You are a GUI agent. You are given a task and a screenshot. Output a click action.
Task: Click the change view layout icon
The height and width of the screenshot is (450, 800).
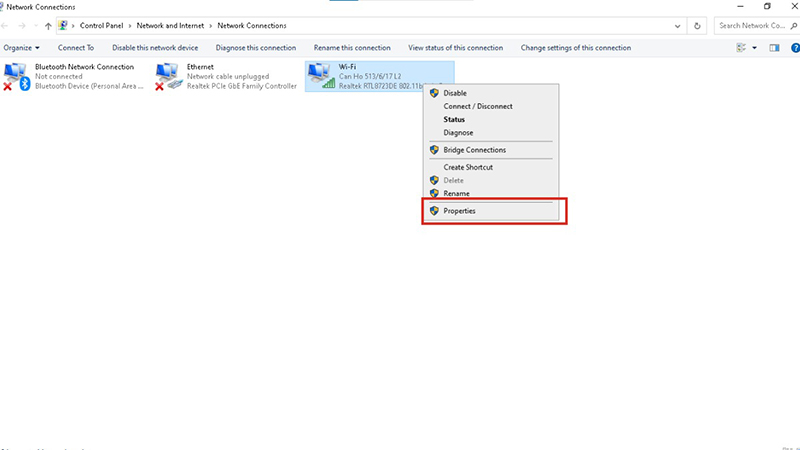742,47
